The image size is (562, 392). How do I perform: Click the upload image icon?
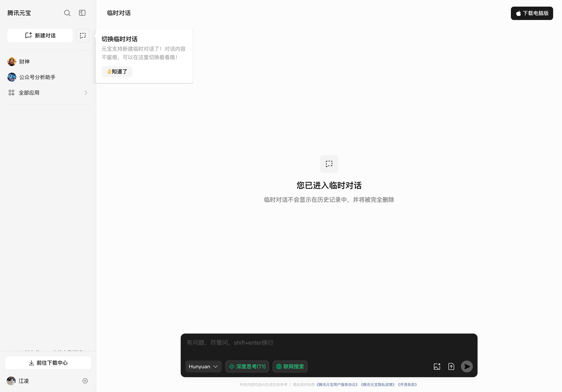437,367
